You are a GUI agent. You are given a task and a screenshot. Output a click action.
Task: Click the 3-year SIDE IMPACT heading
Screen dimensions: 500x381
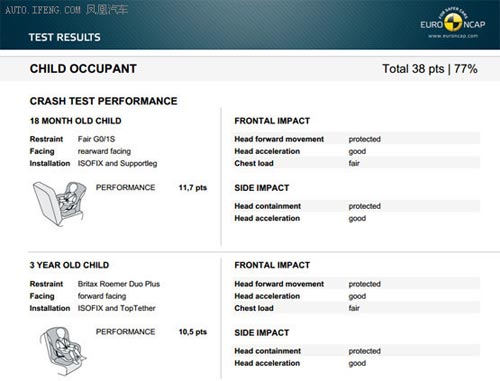[262, 333]
